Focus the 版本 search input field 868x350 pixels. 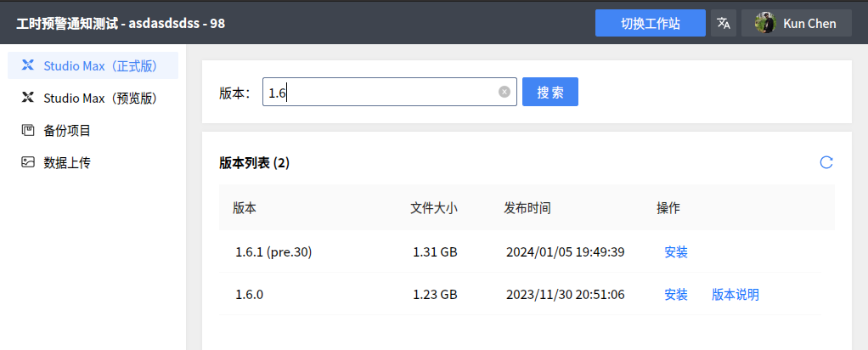click(x=390, y=92)
